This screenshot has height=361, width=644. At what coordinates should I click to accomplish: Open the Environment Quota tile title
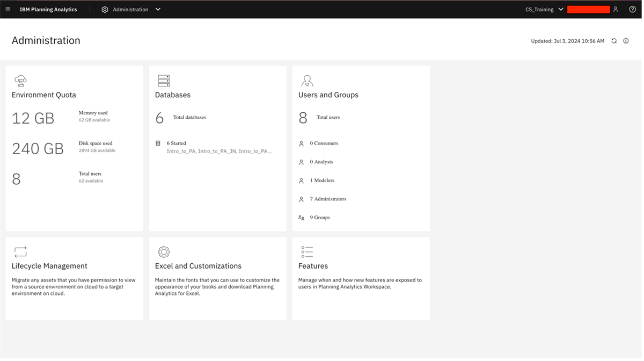pyautogui.click(x=44, y=95)
